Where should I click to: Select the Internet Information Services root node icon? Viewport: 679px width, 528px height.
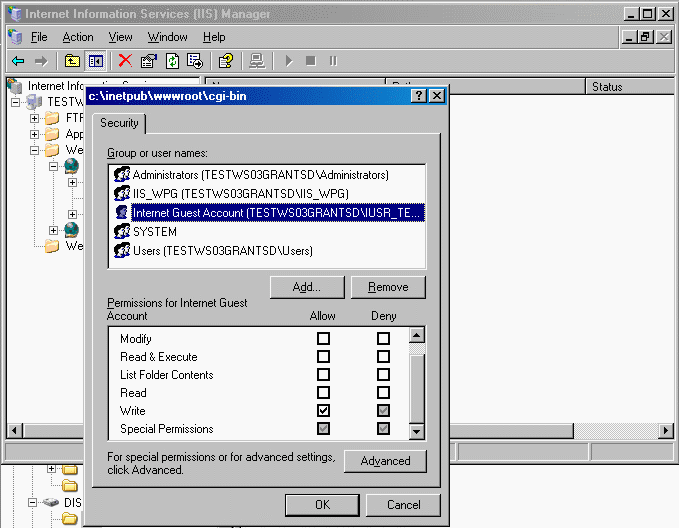15,86
